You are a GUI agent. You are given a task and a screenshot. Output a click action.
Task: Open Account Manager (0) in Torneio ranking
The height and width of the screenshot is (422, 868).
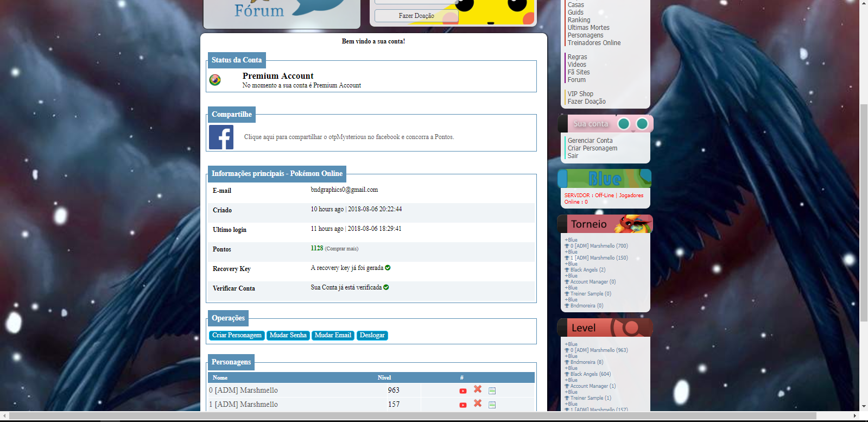tap(593, 282)
